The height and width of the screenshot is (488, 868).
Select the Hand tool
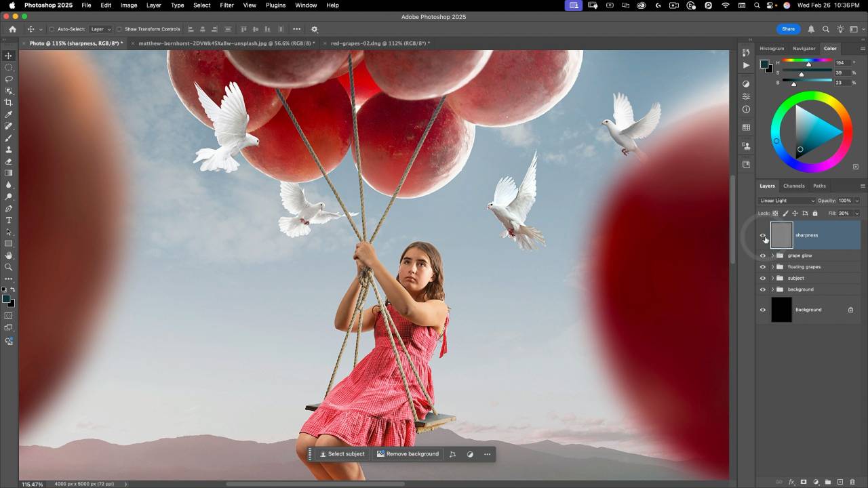[9, 256]
